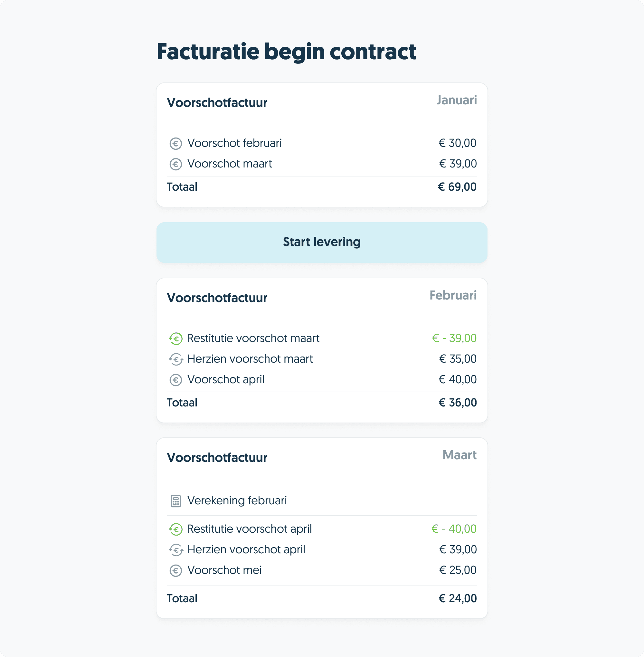Click the green € - 39,00 refund amount
The image size is (644, 657).
tap(454, 338)
